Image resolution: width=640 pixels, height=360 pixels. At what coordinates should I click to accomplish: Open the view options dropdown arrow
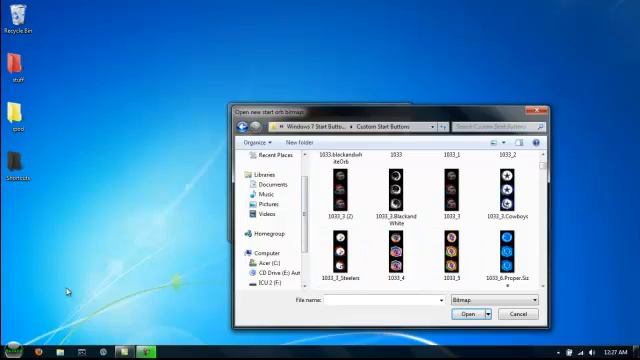click(504, 142)
